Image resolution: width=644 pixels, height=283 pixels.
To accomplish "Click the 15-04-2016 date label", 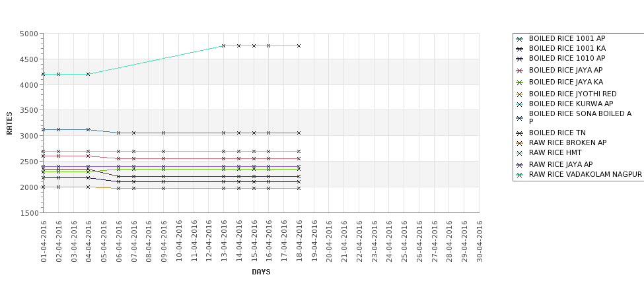I will click(254, 241).
